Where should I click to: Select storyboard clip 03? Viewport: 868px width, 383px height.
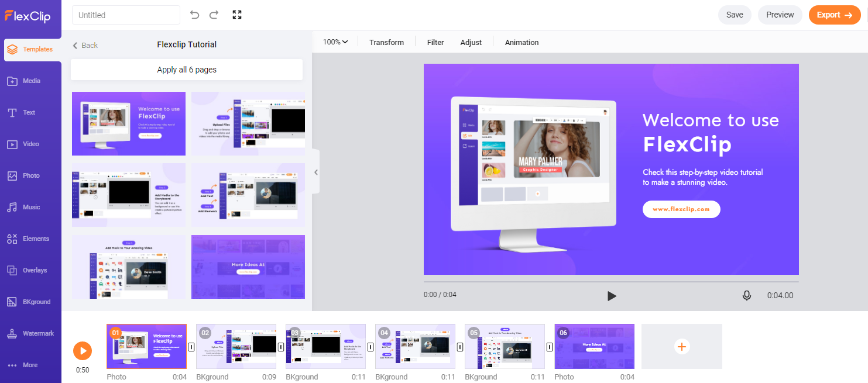point(325,346)
